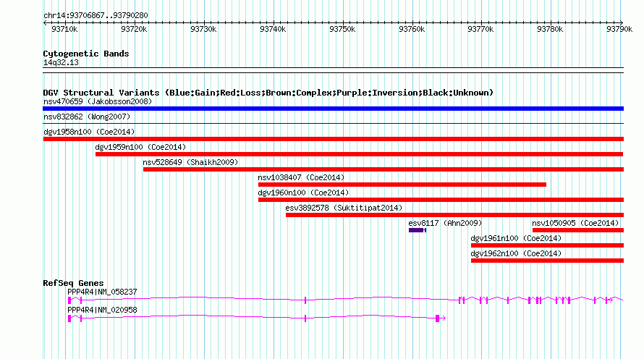Click the Cytogenetic Bands track title
This screenshot has width=644, height=359.
tap(86, 54)
